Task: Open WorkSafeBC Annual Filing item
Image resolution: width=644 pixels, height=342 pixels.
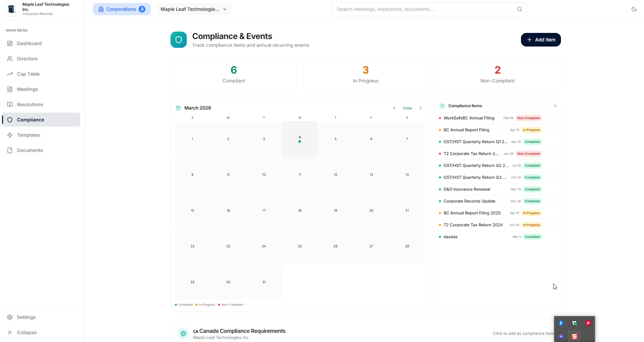Action: [x=498, y=118]
